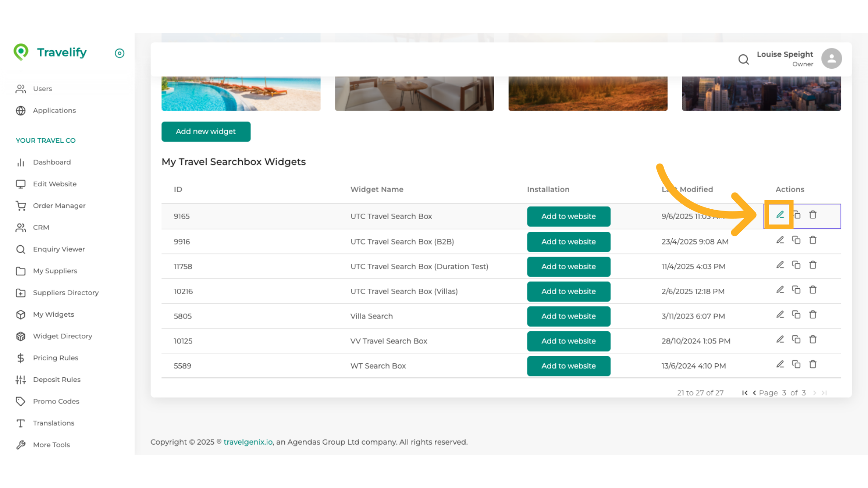Image resolution: width=868 pixels, height=488 pixels.
Task: Open the travelgenix.io link in the footer
Action: pyautogui.click(x=247, y=442)
